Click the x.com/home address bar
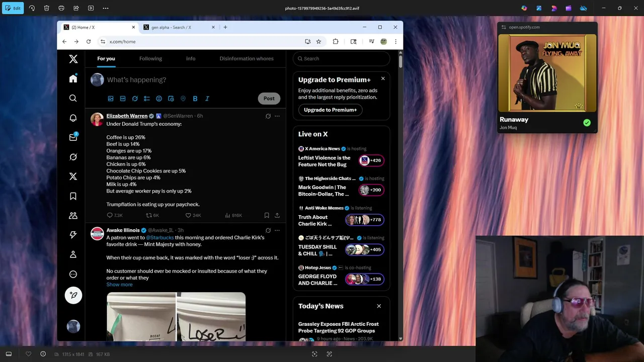 tap(201, 42)
